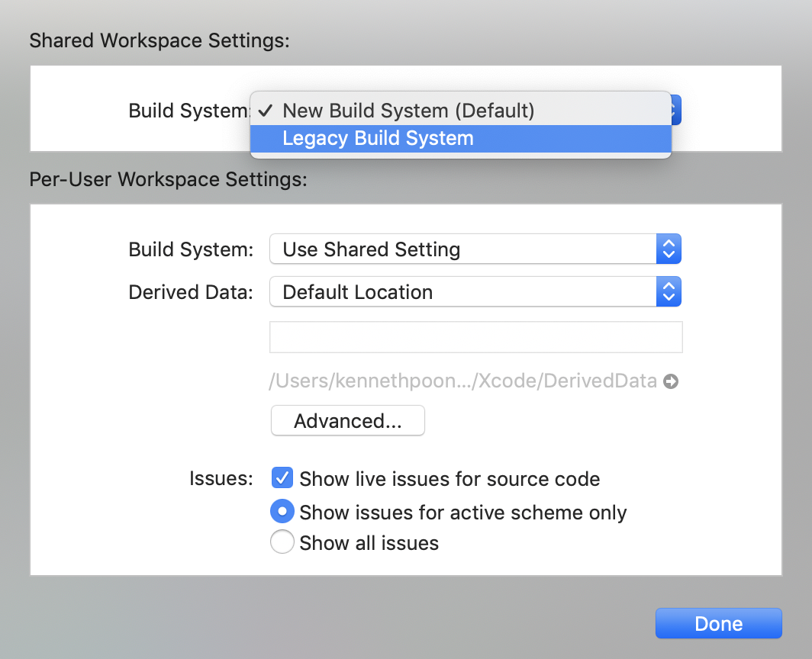Click the Derived Data: label
The width and height of the screenshot is (812, 659).
pyautogui.click(x=191, y=292)
